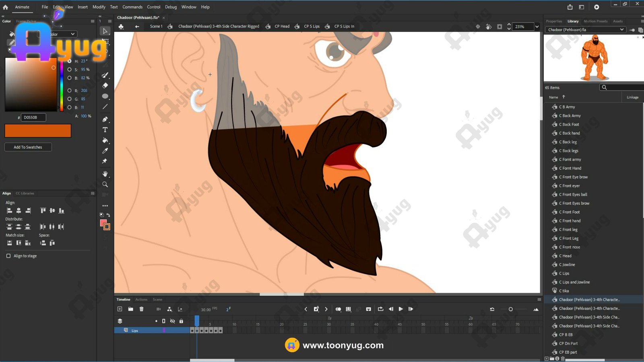Enable the Align to stage checkbox
Viewport: 644px width, 362px height.
pyautogui.click(x=8, y=256)
